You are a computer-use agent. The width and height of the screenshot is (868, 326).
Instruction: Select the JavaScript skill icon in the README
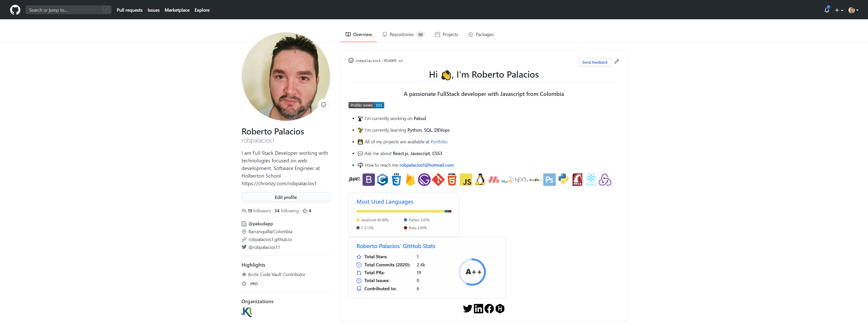pyautogui.click(x=466, y=180)
